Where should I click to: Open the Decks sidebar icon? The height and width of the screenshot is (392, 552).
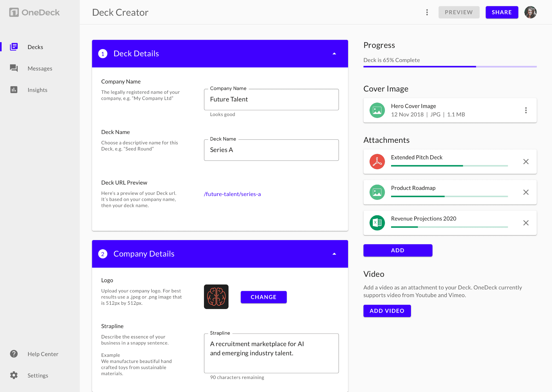(14, 47)
